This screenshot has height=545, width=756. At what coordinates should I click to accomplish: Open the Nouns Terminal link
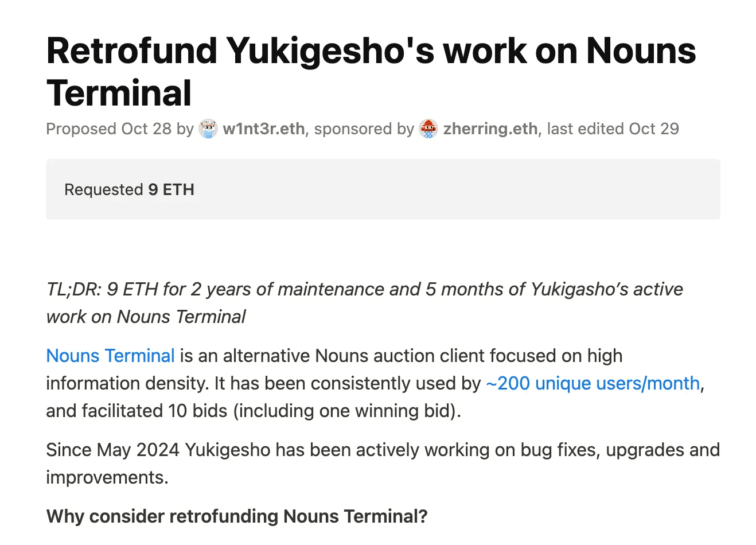110,356
